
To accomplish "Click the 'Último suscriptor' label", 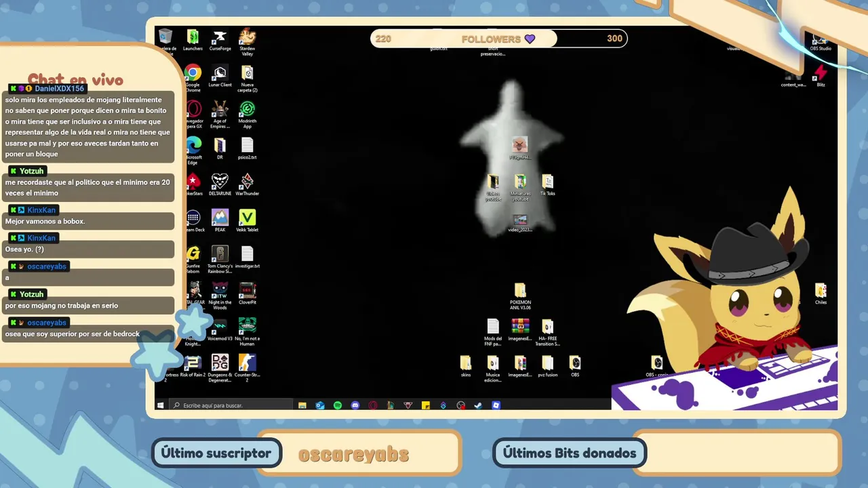I will pos(216,453).
